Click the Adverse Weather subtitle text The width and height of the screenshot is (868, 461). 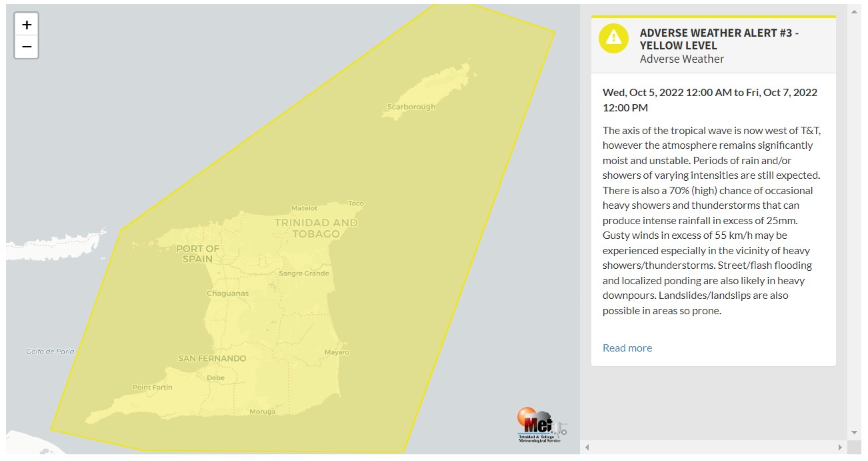[x=682, y=59]
